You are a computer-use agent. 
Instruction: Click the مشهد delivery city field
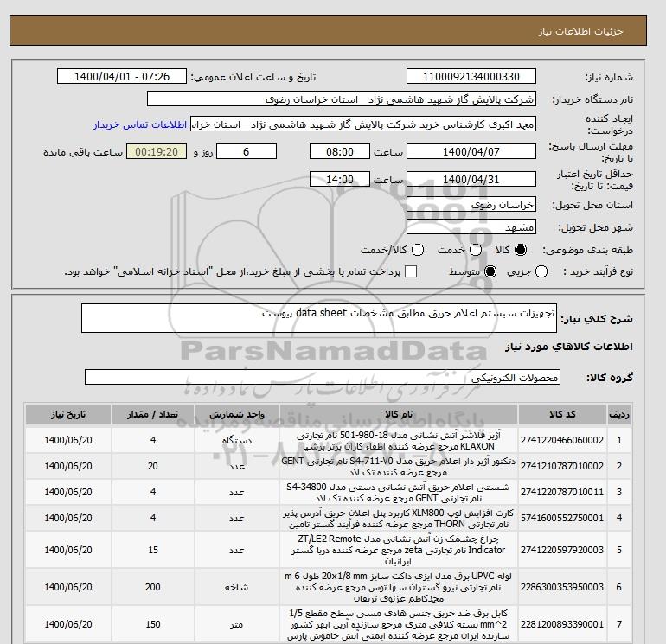[x=471, y=226]
